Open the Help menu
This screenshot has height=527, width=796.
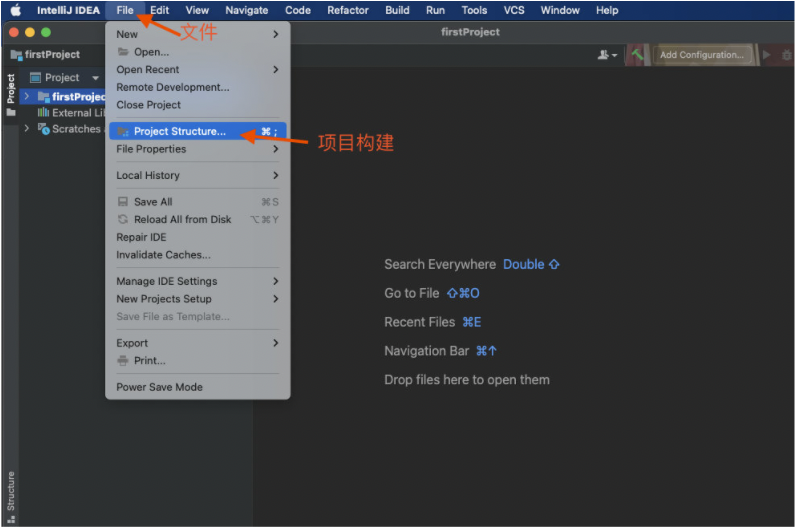pos(607,10)
